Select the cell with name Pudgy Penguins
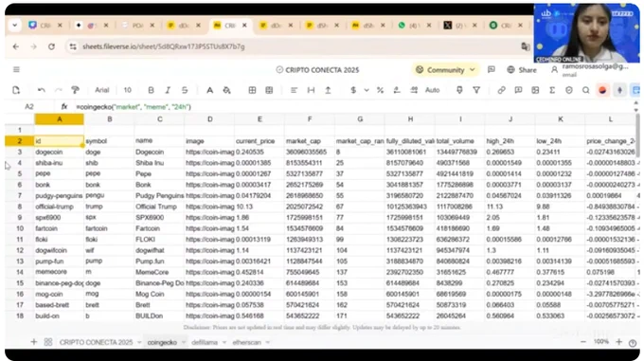The width and height of the screenshot is (644, 361). point(159,195)
